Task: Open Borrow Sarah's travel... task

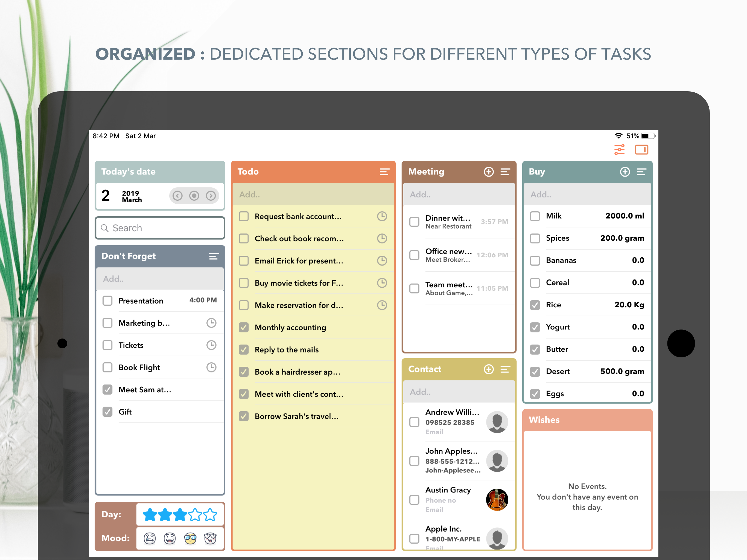Action: coord(313,416)
